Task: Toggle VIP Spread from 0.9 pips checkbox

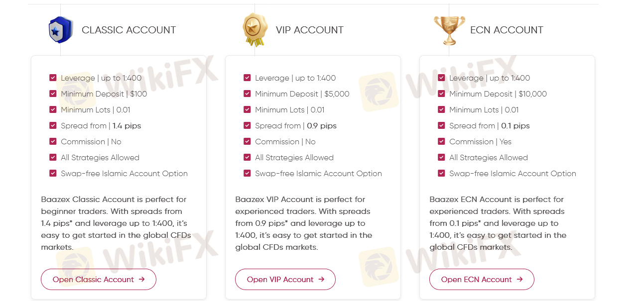Action: (x=247, y=125)
